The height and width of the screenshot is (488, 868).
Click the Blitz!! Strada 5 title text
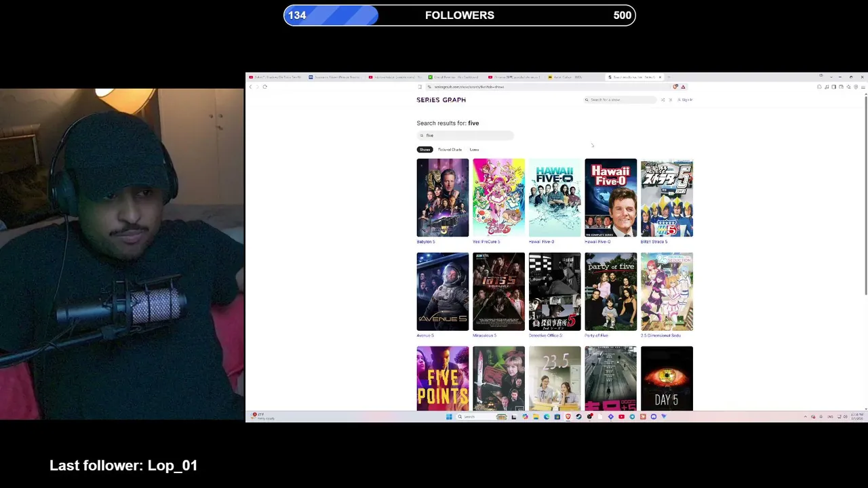(x=654, y=242)
